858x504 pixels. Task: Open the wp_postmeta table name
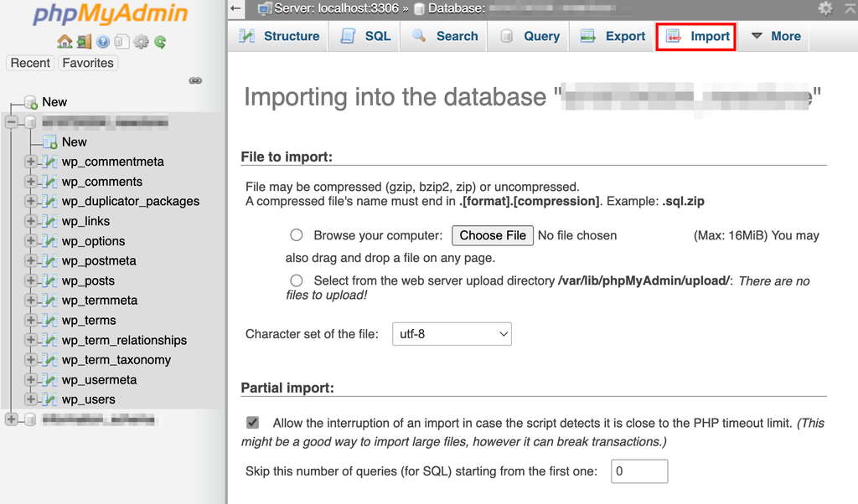(99, 260)
